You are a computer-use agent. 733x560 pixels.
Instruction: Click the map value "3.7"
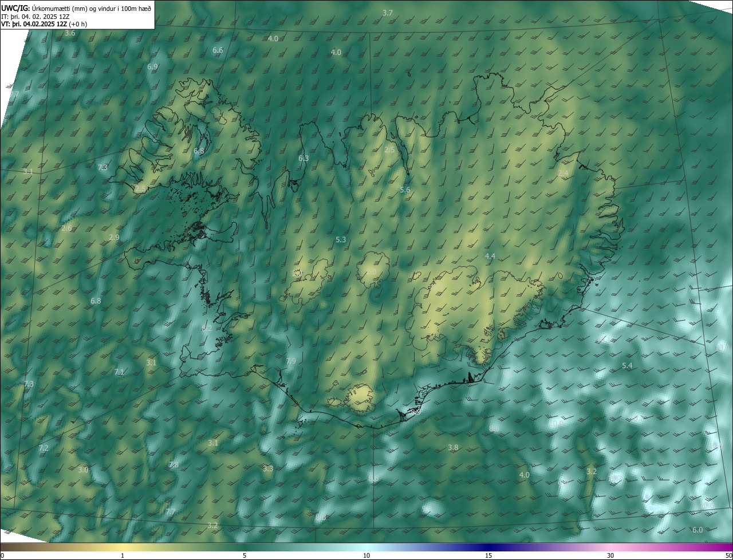[388, 13]
